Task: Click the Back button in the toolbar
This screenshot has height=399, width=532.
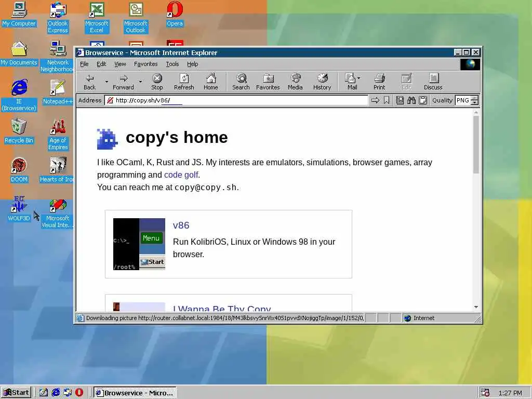Action: [x=89, y=82]
